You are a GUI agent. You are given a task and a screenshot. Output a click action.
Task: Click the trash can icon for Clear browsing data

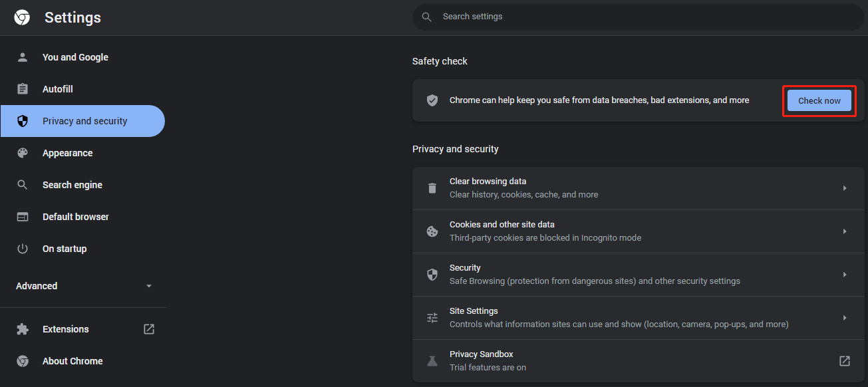[x=432, y=188]
